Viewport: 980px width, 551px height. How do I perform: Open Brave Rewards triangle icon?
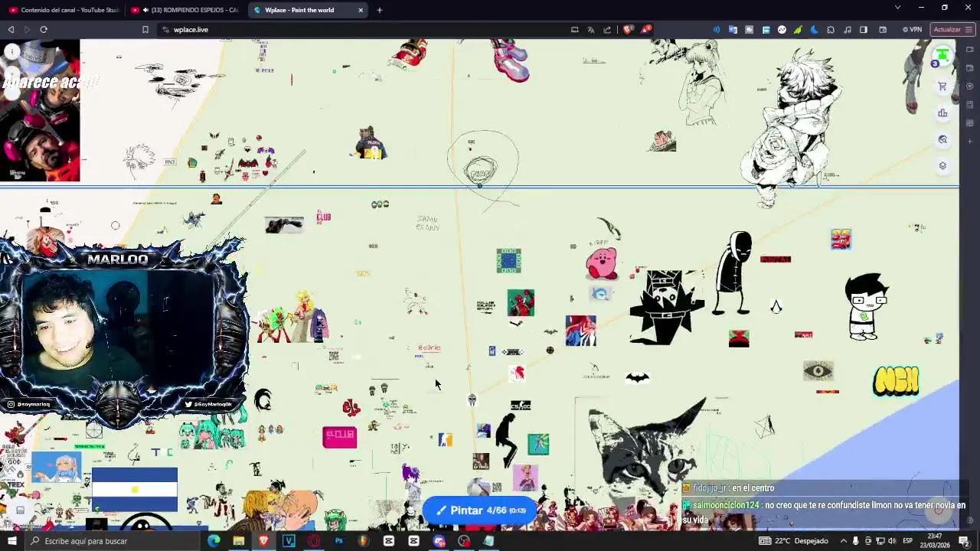click(647, 30)
